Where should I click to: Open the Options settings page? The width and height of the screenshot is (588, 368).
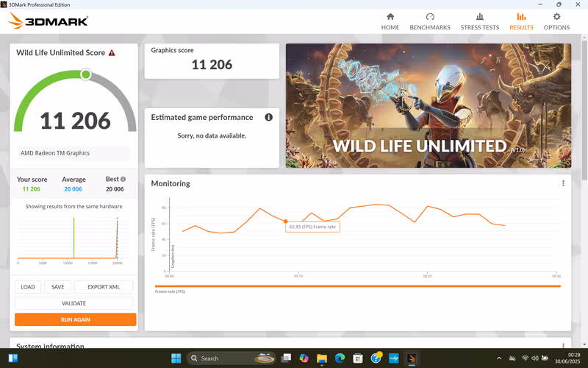556,21
